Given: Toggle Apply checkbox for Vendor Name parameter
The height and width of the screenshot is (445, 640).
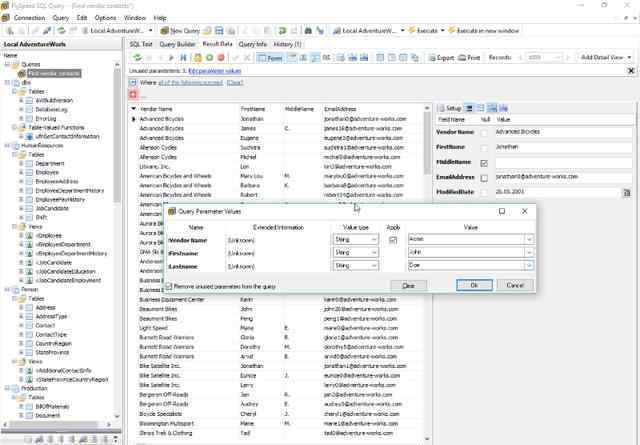Looking at the screenshot, I should click(x=393, y=240).
